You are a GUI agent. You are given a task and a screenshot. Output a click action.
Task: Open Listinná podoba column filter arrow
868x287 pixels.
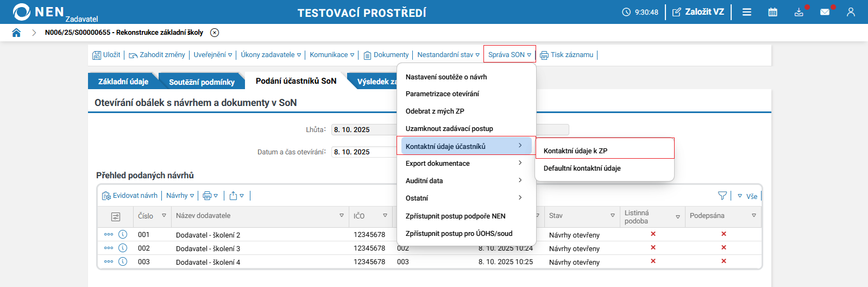[x=678, y=217]
